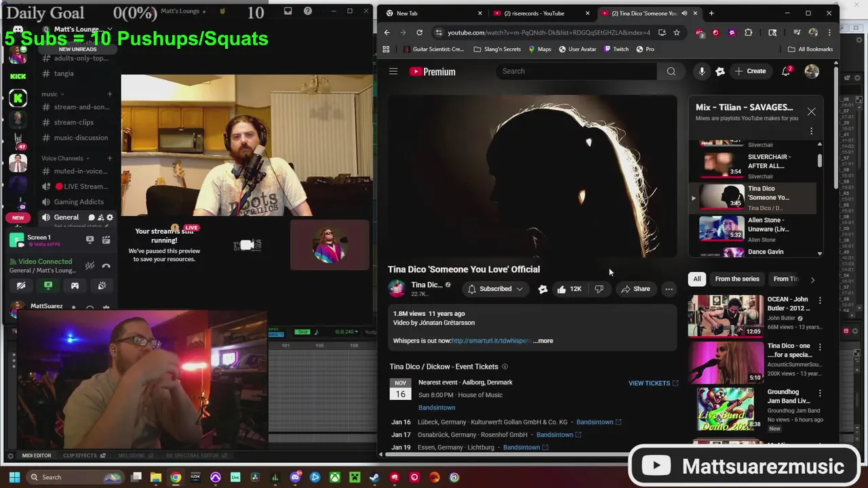Open Slang'n Secrets bookmark folder
The height and width of the screenshot is (488, 868).
click(498, 49)
